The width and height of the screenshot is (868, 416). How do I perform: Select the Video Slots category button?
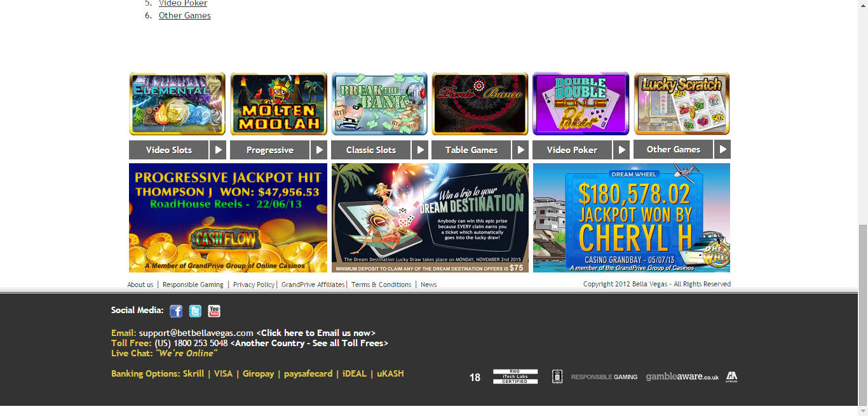169,150
